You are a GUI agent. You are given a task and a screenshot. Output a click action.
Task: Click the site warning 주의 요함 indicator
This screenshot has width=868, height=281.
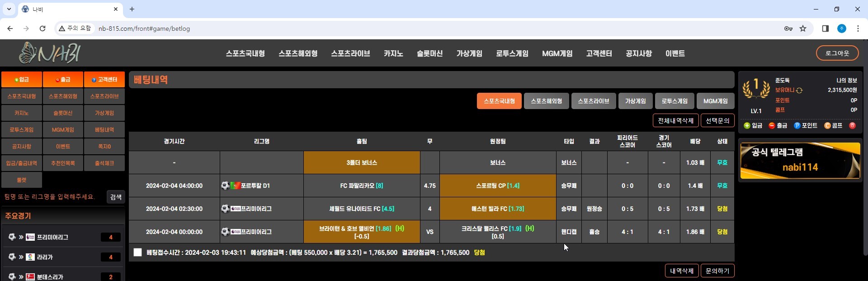(75, 28)
